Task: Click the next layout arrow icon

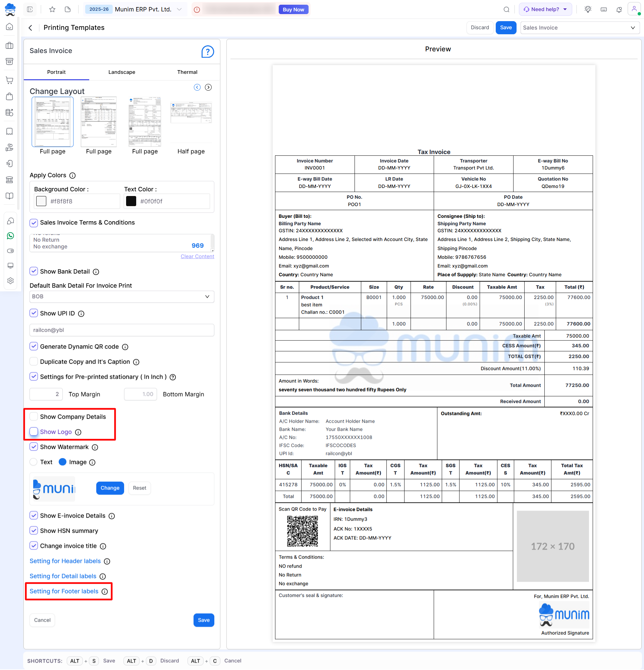Action: pos(208,87)
